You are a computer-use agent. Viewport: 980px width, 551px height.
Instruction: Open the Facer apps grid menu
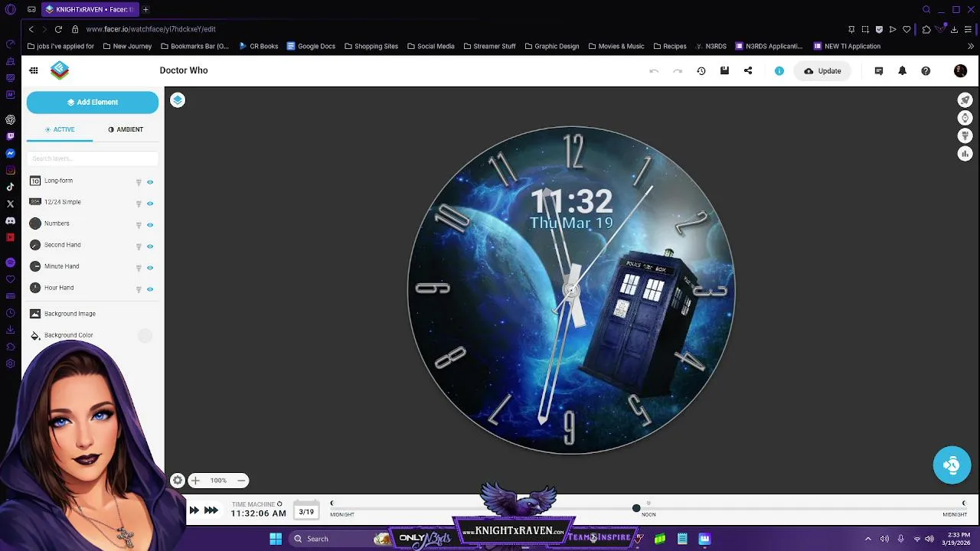tap(34, 70)
